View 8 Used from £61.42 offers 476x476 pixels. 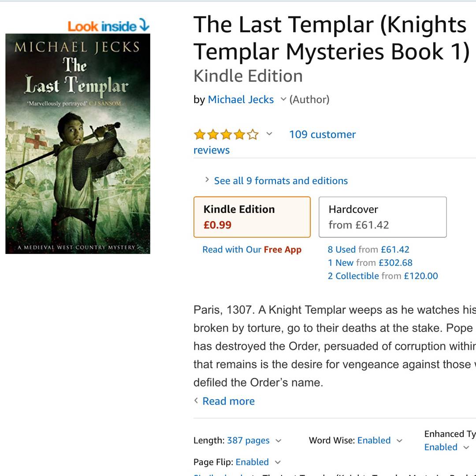click(368, 249)
